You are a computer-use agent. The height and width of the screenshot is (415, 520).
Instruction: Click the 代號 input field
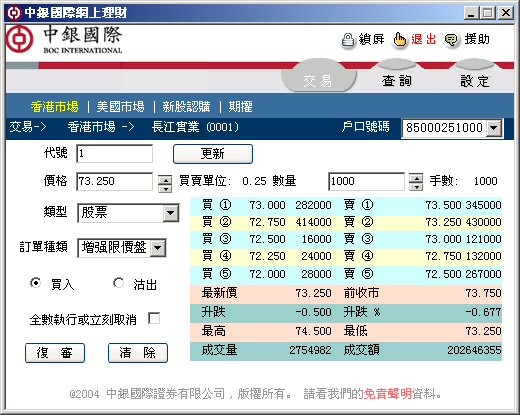click(x=115, y=154)
